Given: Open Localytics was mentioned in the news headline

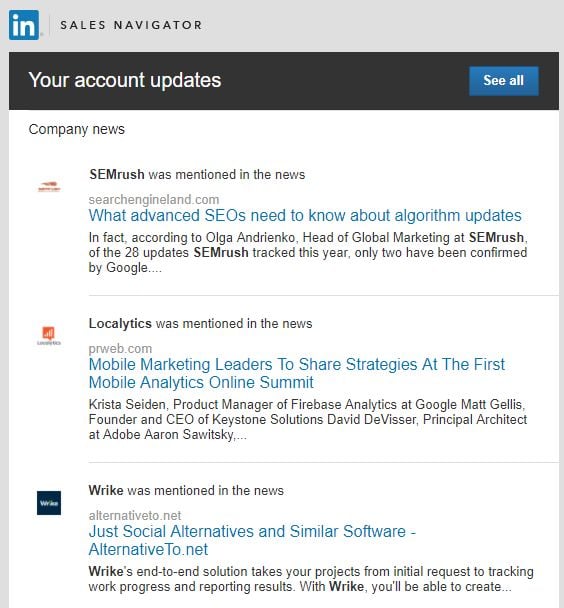Looking at the screenshot, I should coord(200,323).
